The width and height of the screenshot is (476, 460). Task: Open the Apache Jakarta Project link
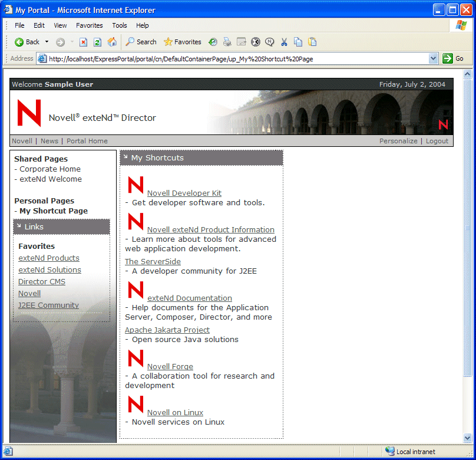pos(167,330)
